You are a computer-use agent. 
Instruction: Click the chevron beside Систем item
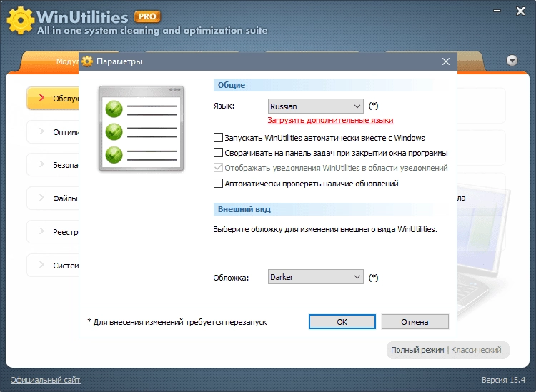click(x=41, y=265)
